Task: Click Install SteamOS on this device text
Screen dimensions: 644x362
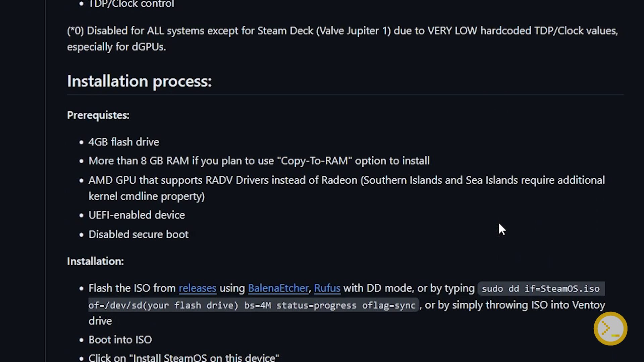Action: pyautogui.click(x=183, y=357)
